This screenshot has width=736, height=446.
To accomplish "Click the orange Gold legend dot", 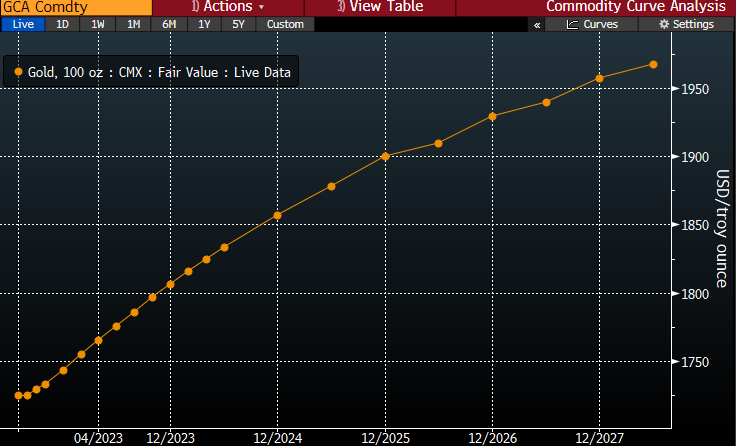I will click(x=18, y=72).
